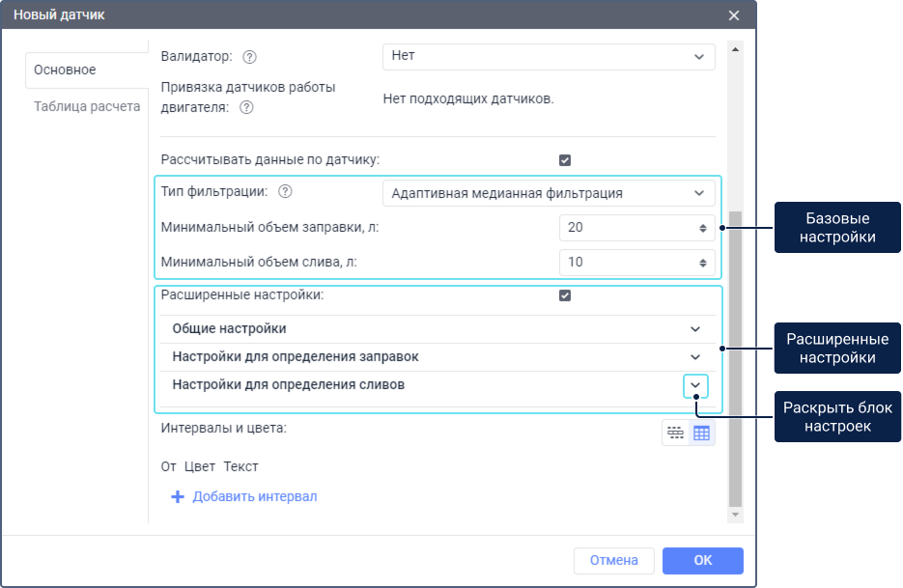This screenshot has width=903, height=588.
Task: Open the Тип фильтрации help tooltip icon
Action: pos(285,192)
